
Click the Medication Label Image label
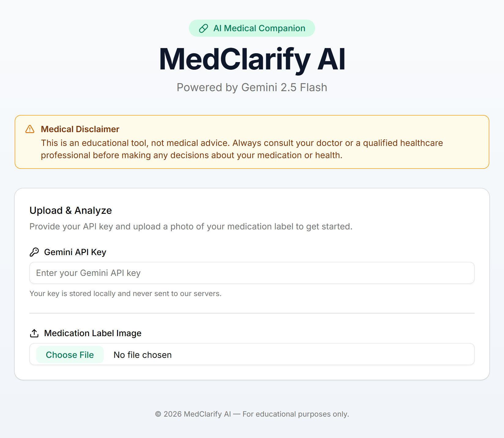[93, 333]
